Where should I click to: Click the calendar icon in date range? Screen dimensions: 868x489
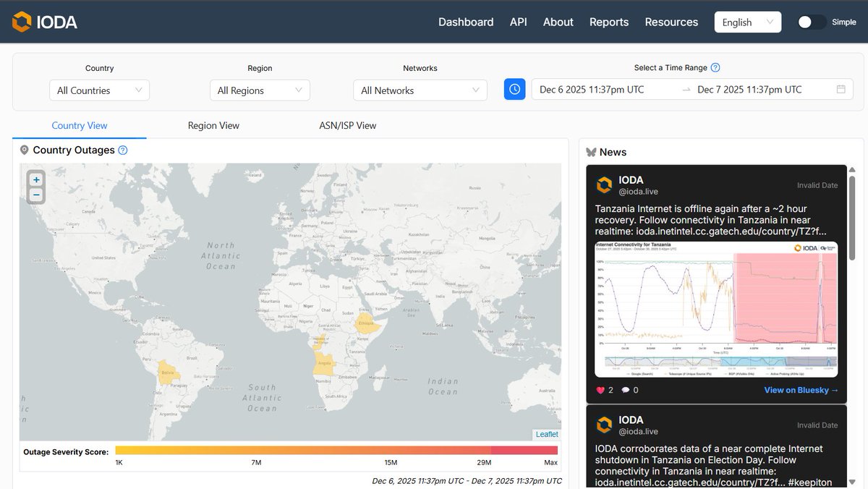(x=841, y=89)
